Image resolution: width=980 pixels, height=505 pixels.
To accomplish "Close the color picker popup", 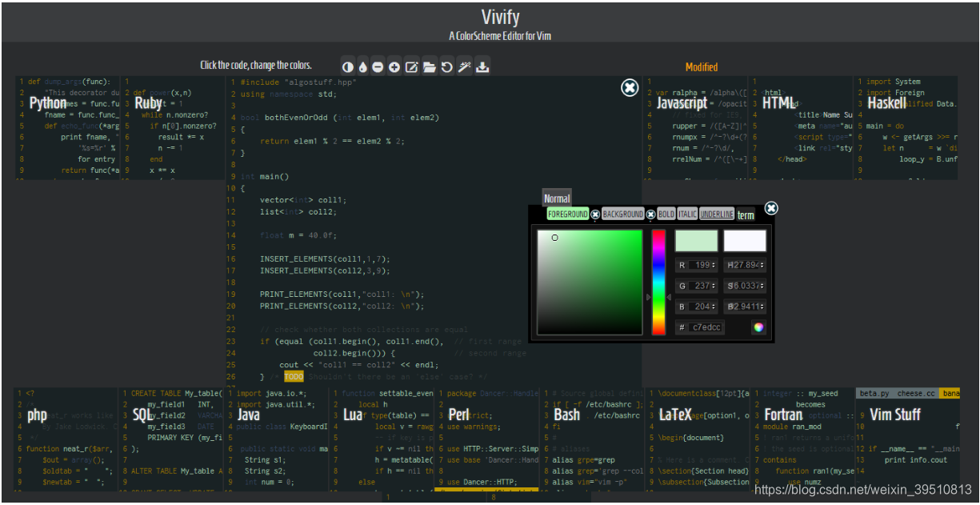I will [771, 208].
